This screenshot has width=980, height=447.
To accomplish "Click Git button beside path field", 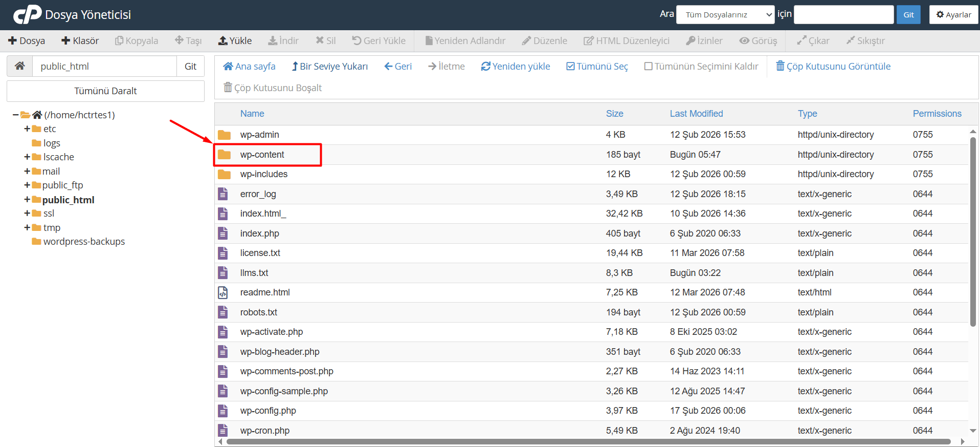I will tap(190, 66).
